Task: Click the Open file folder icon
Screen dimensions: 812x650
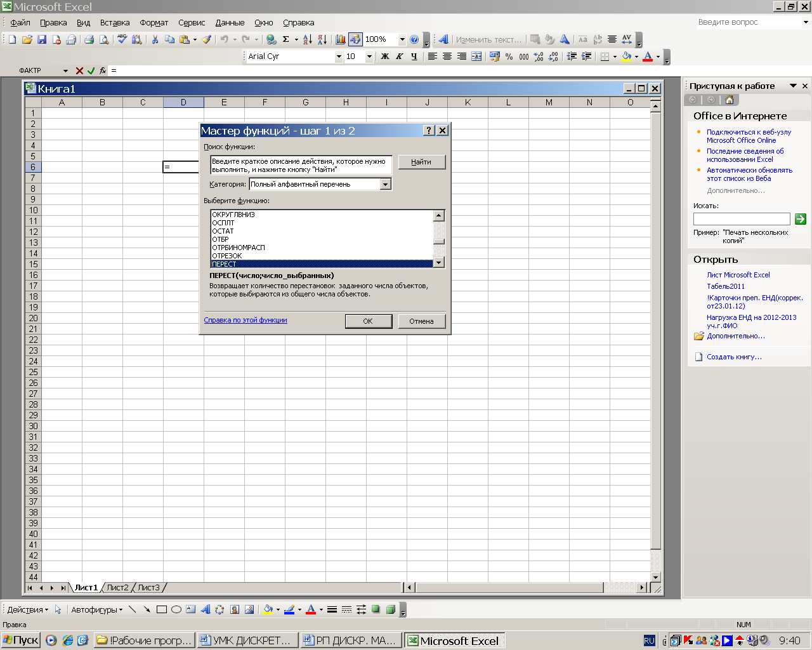Action: pos(27,39)
